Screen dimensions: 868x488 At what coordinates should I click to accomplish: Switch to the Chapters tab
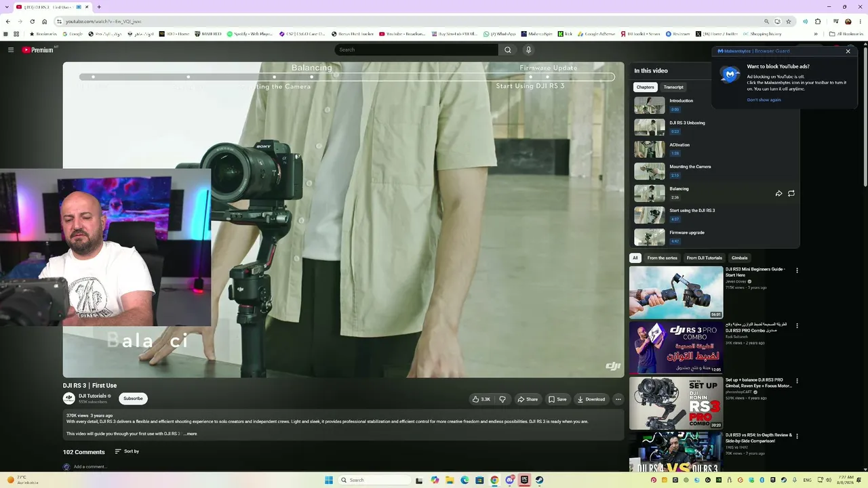(x=646, y=87)
